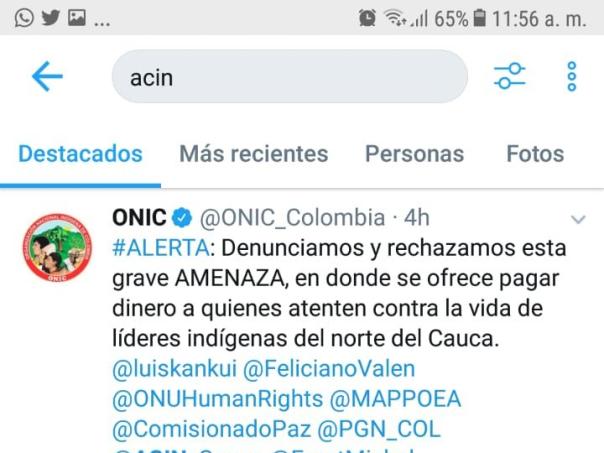
Task: Click the search field containing acin
Action: (x=290, y=76)
